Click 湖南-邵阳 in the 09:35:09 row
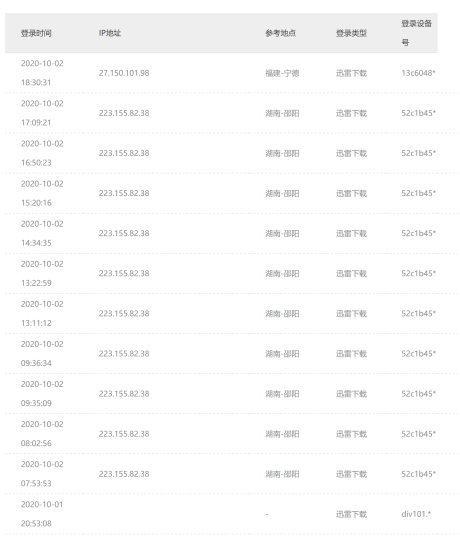This screenshot has height=540, width=460. [x=282, y=394]
